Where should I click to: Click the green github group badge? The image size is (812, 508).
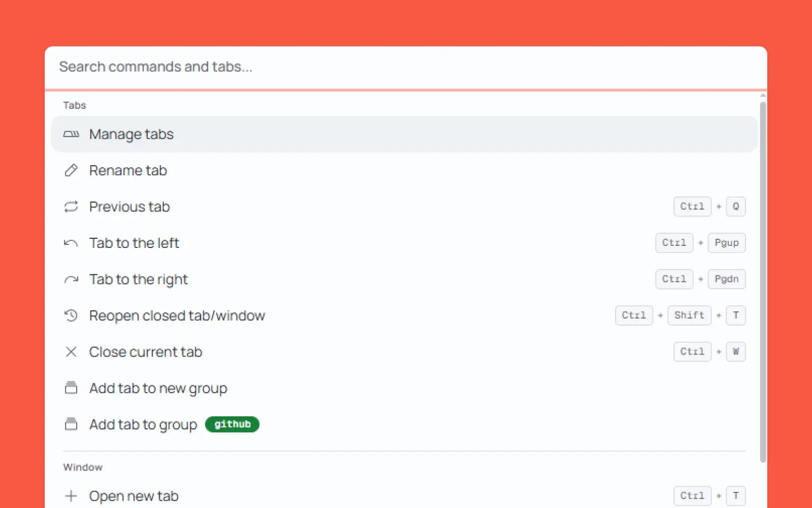pos(232,424)
